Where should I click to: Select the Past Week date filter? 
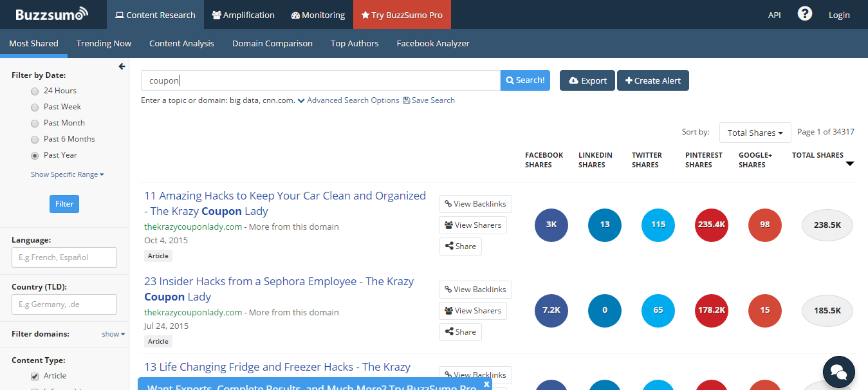(35, 107)
